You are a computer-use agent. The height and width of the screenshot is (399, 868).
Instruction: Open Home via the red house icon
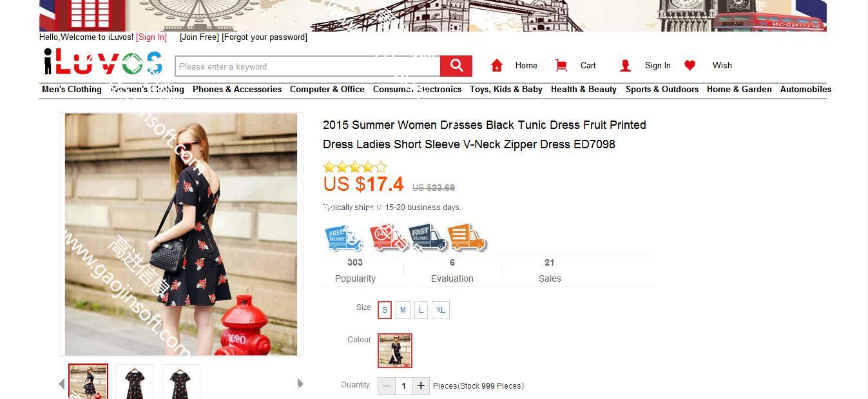(x=496, y=65)
